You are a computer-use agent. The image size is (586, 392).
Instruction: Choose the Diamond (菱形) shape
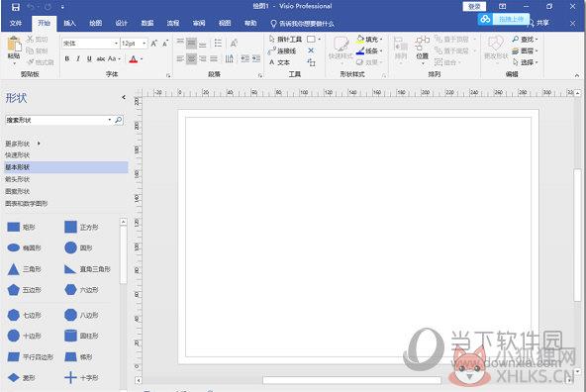21,378
